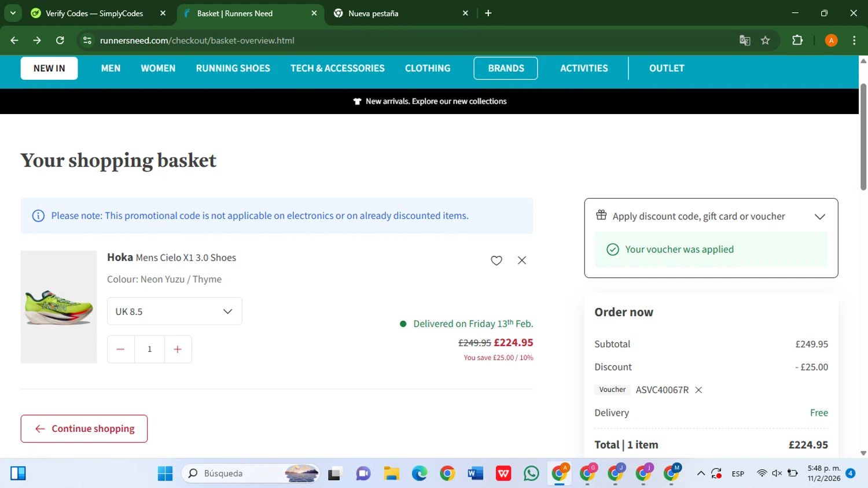The height and width of the screenshot is (488, 868).
Task: Open RUNNING SHOES menu
Action: (233, 68)
